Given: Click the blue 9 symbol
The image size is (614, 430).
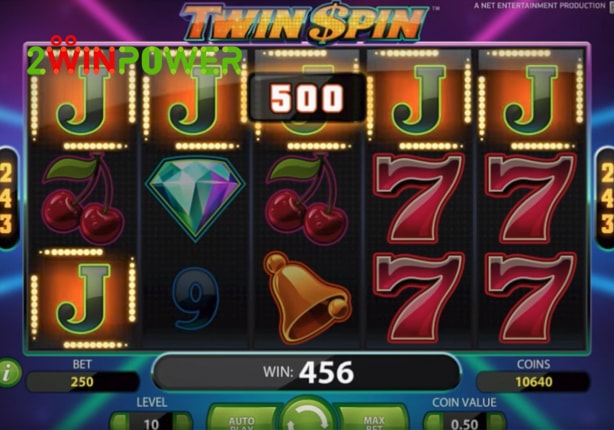Looking at the screenshot, I should [195, 298].
